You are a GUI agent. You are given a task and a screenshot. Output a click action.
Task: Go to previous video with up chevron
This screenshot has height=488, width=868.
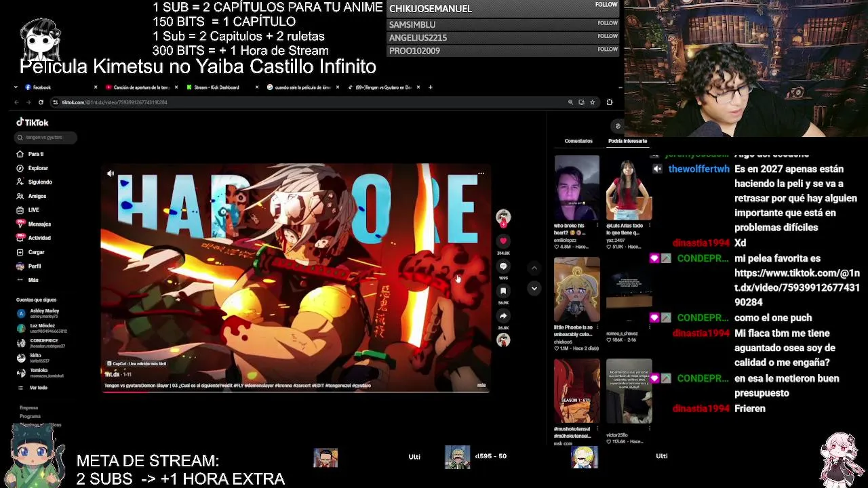point(534,268)
